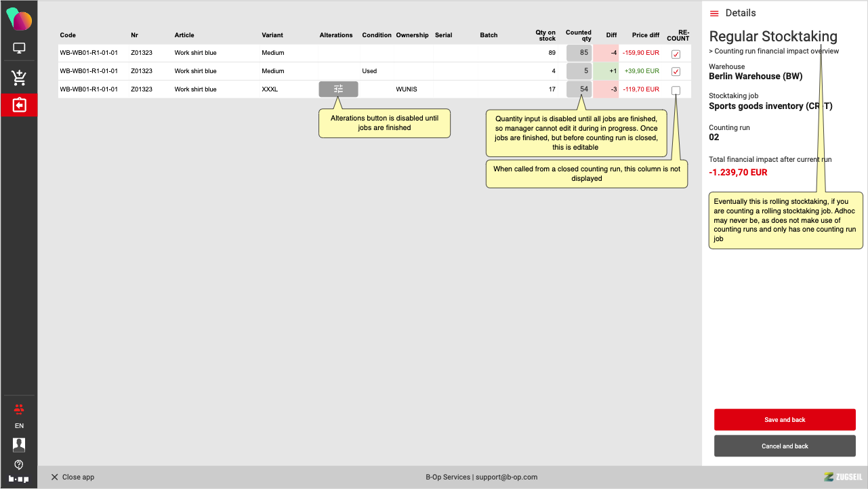The width and height of the screenshot is (868, 489).
Task: Select the red stocktaking clipboard icon
Action: (x=19, y=105)
